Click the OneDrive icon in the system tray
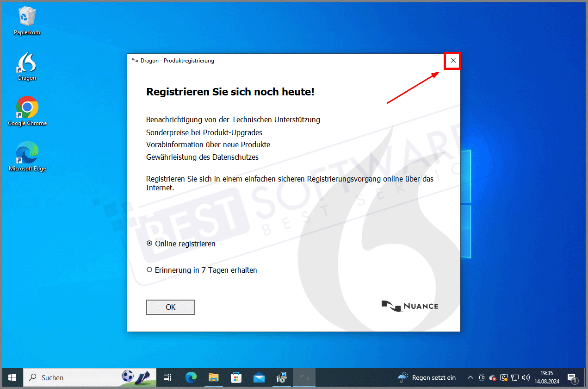This screenshot has height=389, width=588. [492, 377]
